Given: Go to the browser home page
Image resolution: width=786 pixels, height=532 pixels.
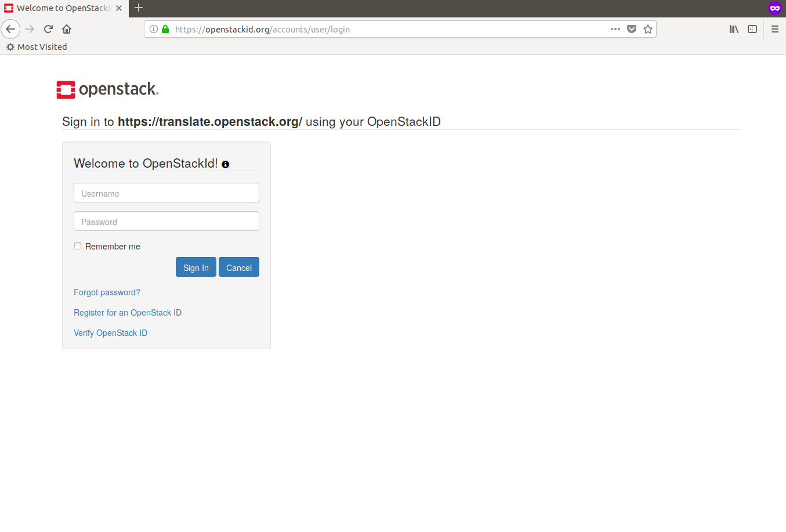Looking at the screenshot, I should (x=67, y=29).
